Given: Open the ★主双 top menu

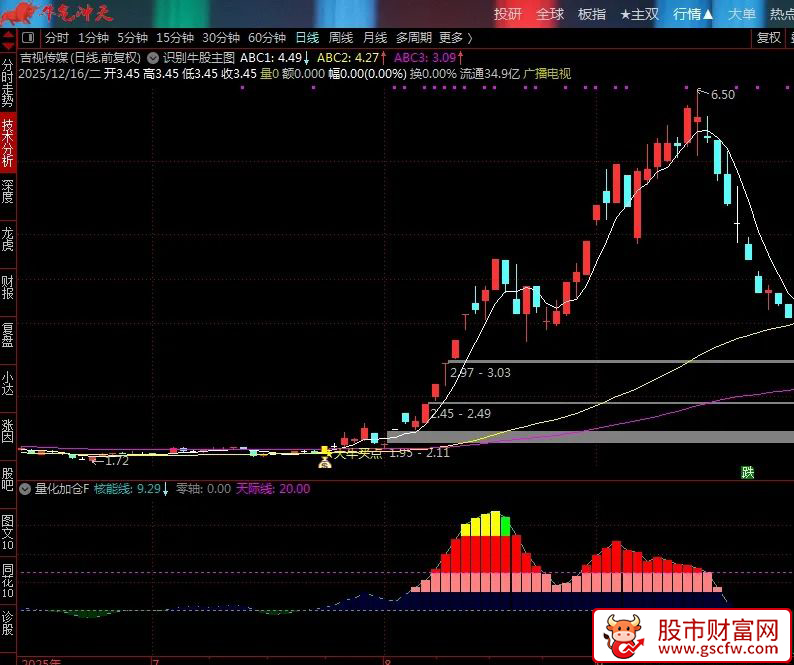Looking at the screenshot, I should [640, 14].
